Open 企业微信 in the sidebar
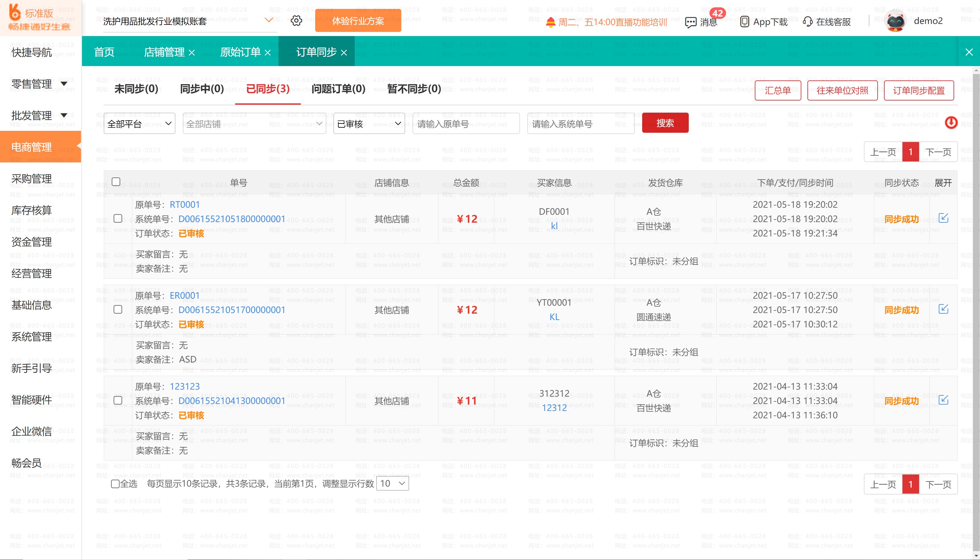 32,431
